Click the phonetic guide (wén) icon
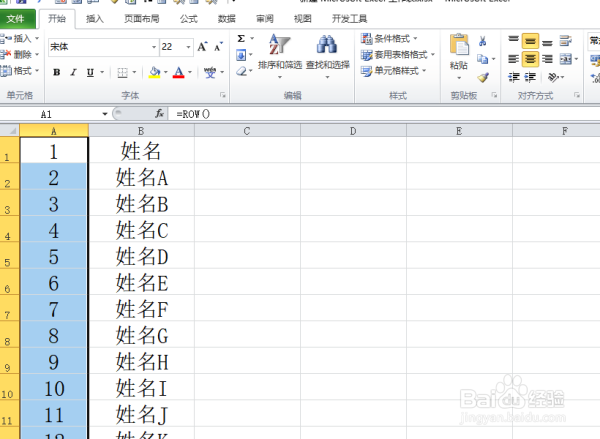This screenshot has height=439, width=600. 210,72
